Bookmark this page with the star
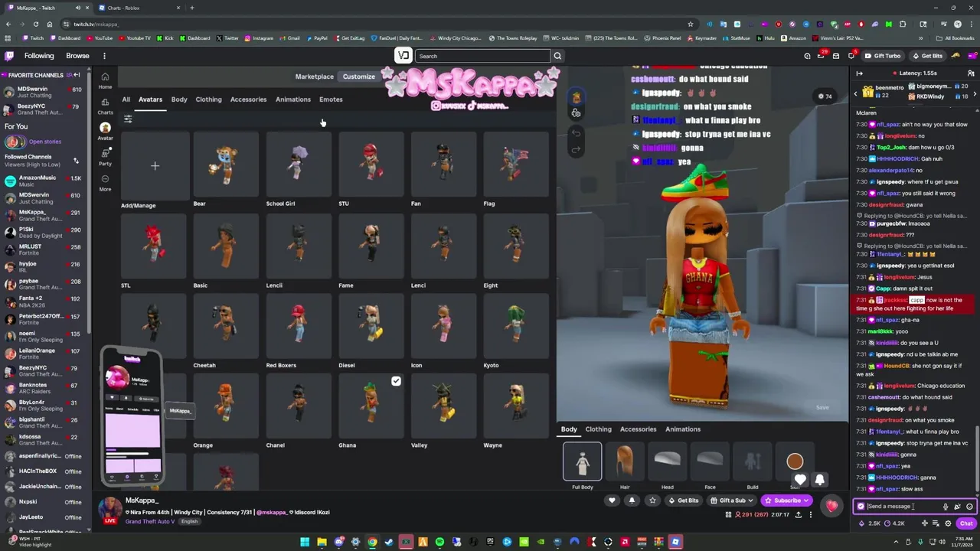This screenshot has width=980, height=551. coord(690,24)
